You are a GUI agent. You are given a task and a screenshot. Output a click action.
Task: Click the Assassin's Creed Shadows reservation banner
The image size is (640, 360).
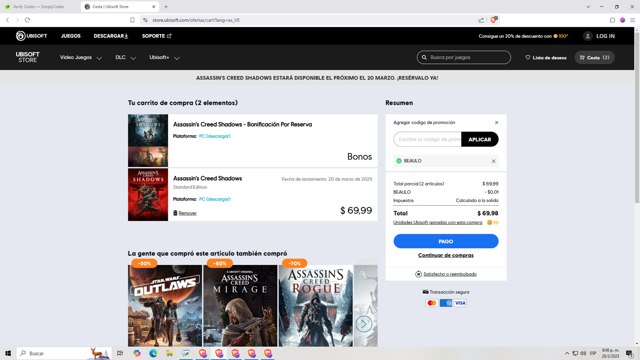pos(317,78)
